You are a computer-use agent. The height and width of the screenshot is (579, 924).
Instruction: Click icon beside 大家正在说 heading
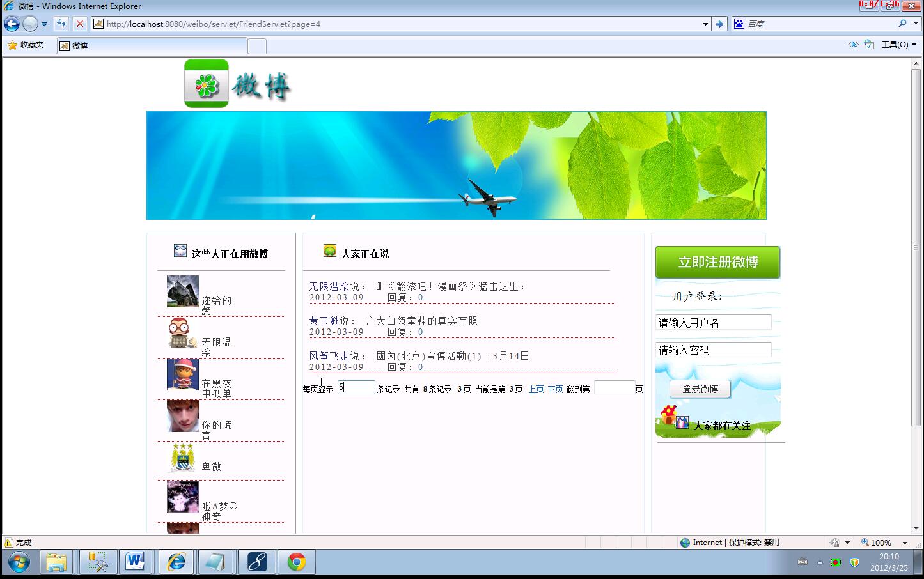coord(330,251)
